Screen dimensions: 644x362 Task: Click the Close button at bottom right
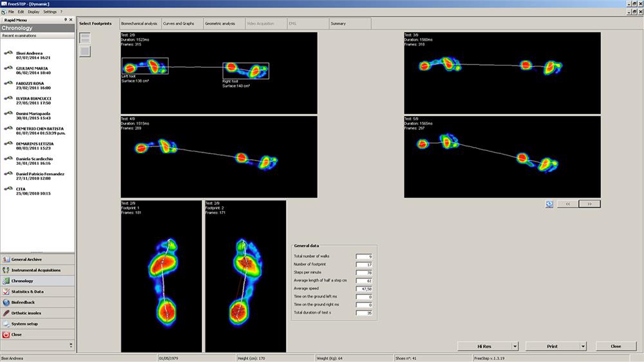click(x=616, y=347)
